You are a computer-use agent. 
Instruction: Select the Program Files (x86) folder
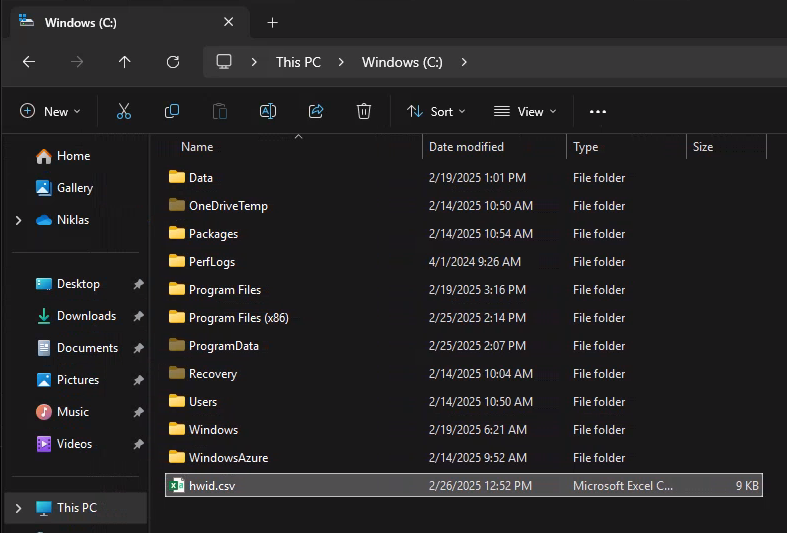(x=238, y=318)
